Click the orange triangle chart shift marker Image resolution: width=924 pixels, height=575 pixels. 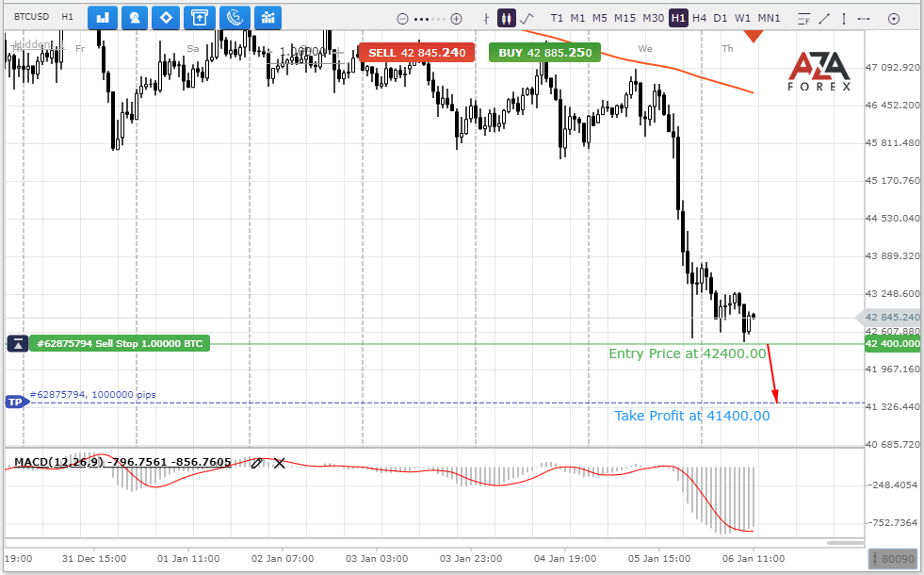pyautogui.click(x=754, y=37)
